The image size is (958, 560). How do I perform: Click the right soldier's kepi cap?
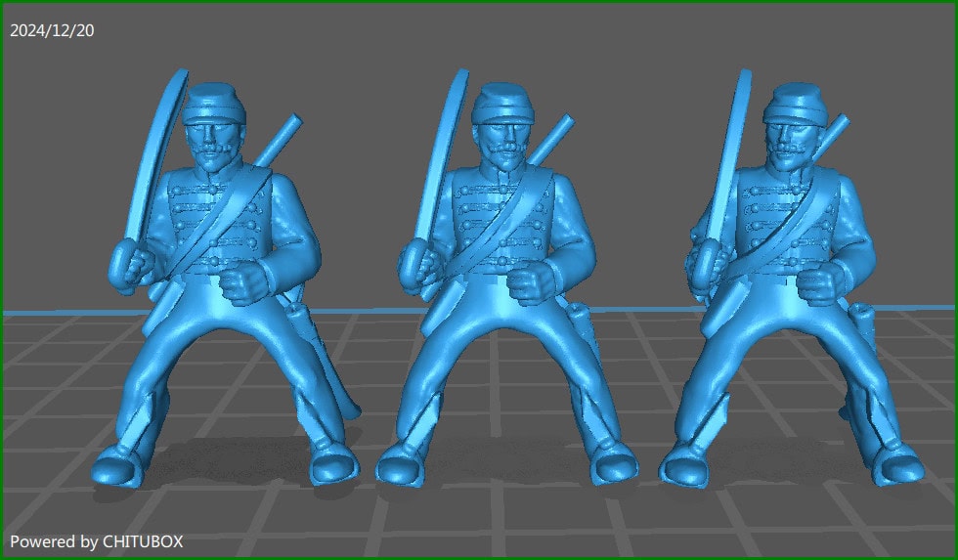793,101
